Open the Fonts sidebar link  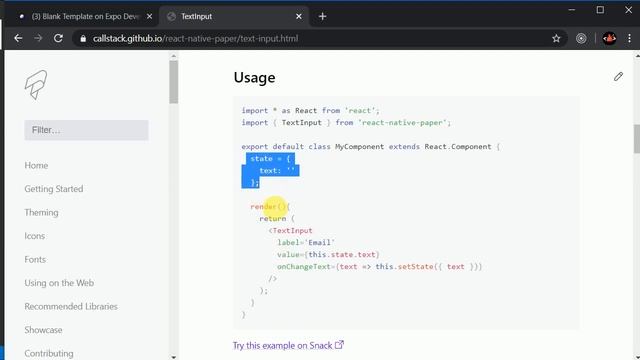(35, 260)
